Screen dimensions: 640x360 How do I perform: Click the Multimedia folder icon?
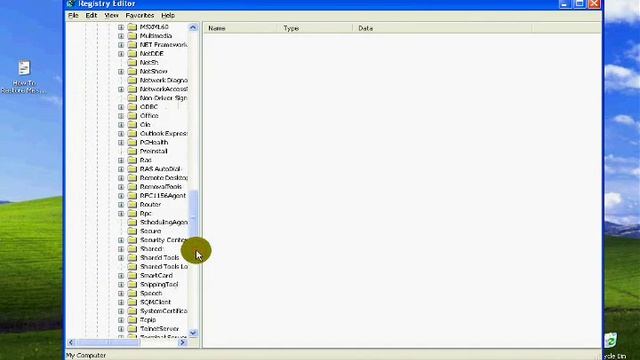click(132, 36)
